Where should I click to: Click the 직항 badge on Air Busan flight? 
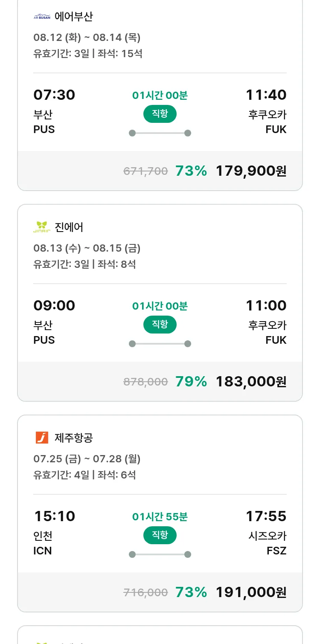(160, 114)
